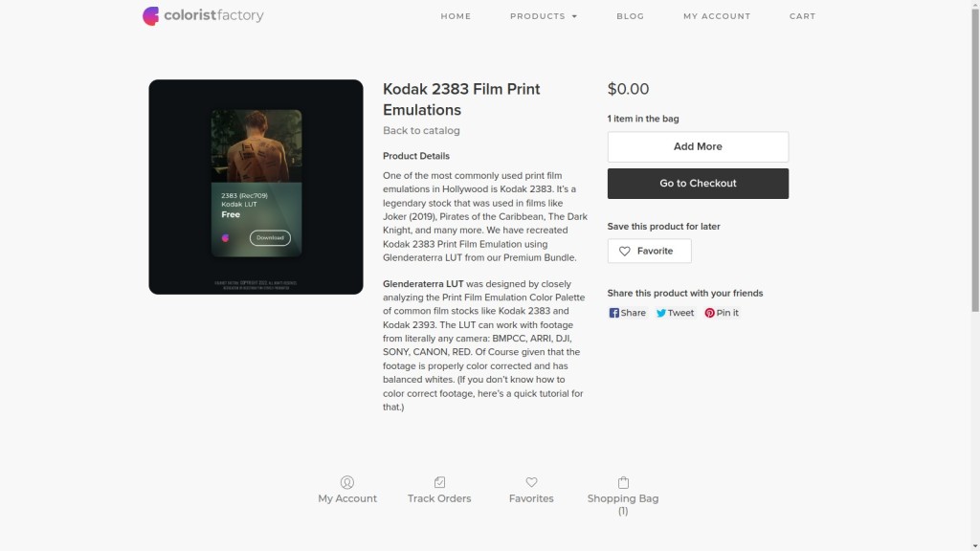Image resolution: width=980 pixels, height=551 pixels.
Task: Go to the Home menu item
Action: (x=456, y=16)
